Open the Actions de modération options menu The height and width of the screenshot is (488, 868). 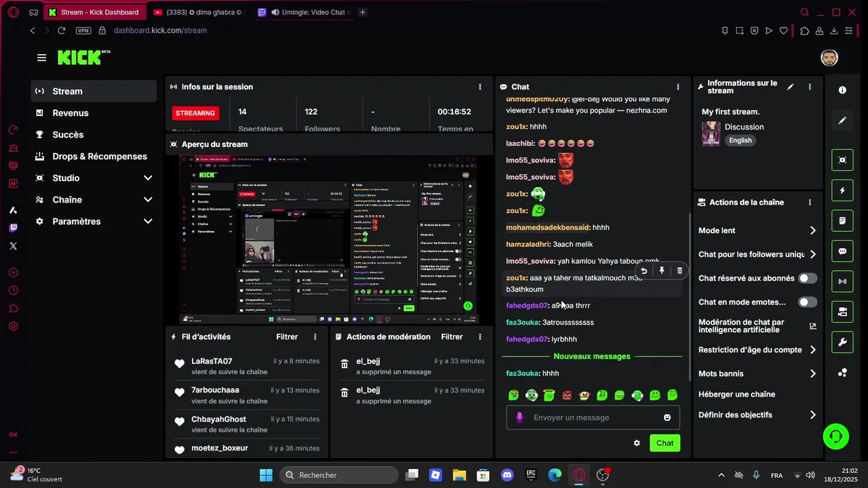click(480, 337)
